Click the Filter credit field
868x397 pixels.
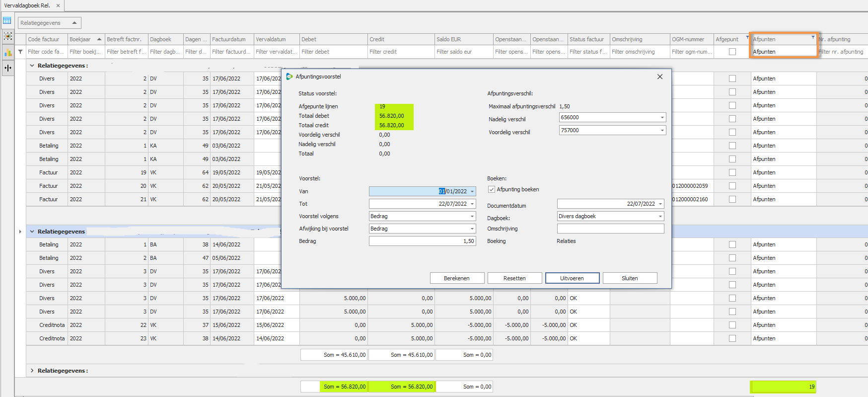[401, 52]
